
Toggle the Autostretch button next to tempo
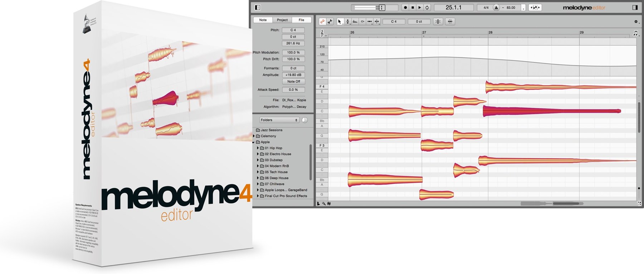coord(535,7)
